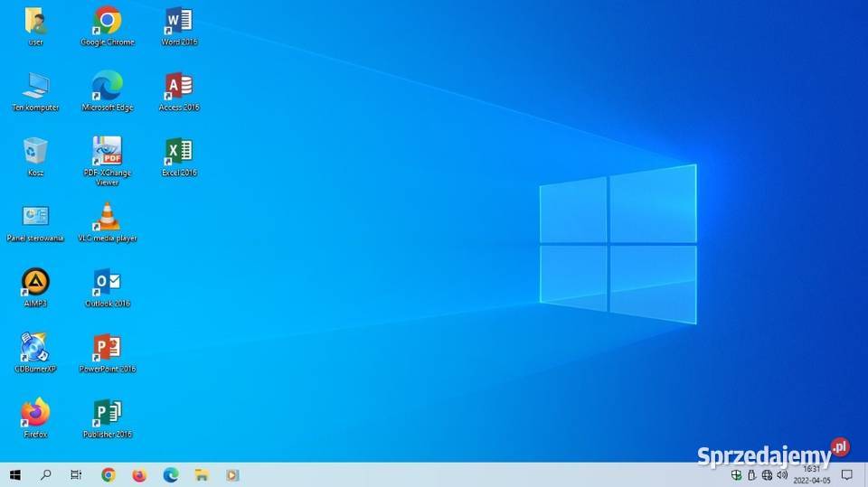Select the Microsoft Edge desktop shortcut

[108, 91]
